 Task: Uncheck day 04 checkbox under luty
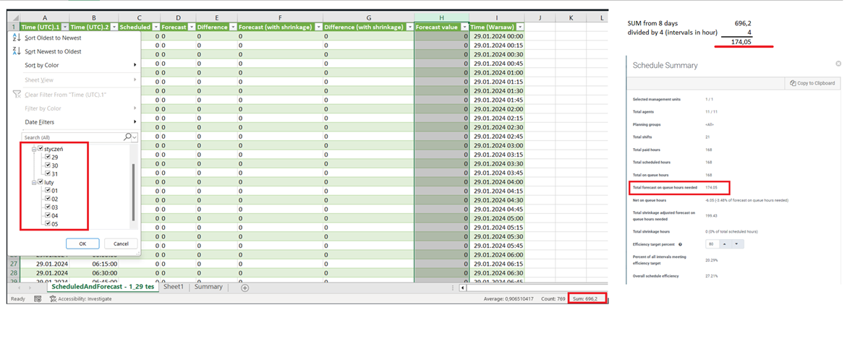click(48, 215)
